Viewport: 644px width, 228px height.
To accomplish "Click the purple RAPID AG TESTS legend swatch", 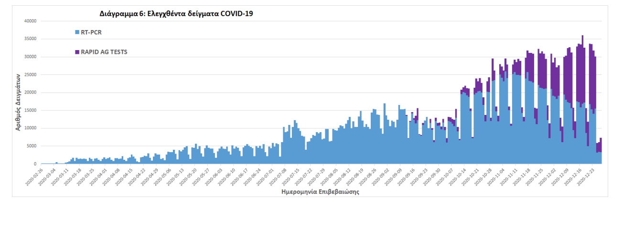I will click(x=77, y=52).
